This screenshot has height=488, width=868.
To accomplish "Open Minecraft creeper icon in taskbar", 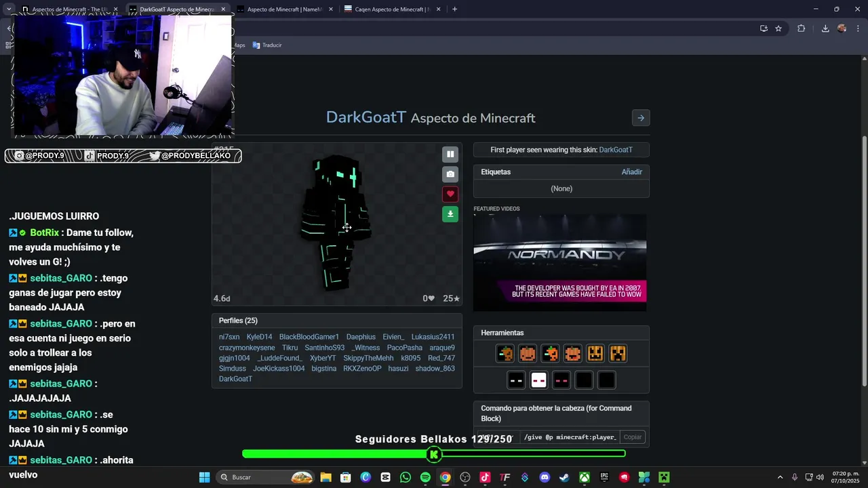I will coord(664,477).
